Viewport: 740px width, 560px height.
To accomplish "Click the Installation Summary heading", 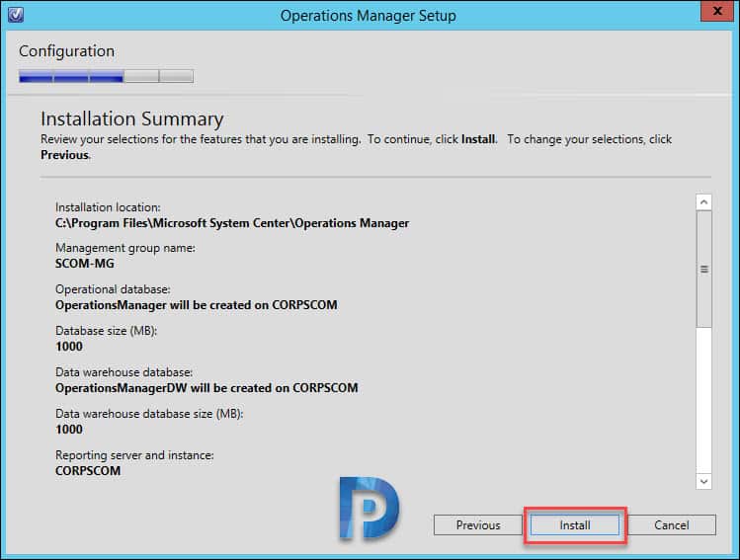I will (132, 119).
